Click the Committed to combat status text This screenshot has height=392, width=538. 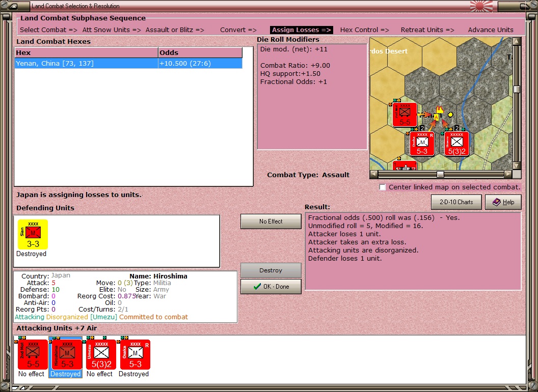(x=153, y=317)
